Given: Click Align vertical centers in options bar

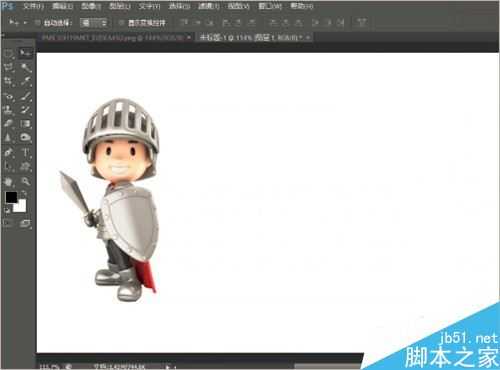Looking at the screenshot, I should point(197,23).
